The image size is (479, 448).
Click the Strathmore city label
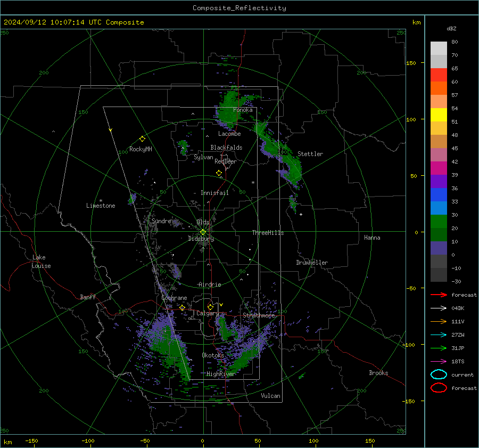point(259,315)
